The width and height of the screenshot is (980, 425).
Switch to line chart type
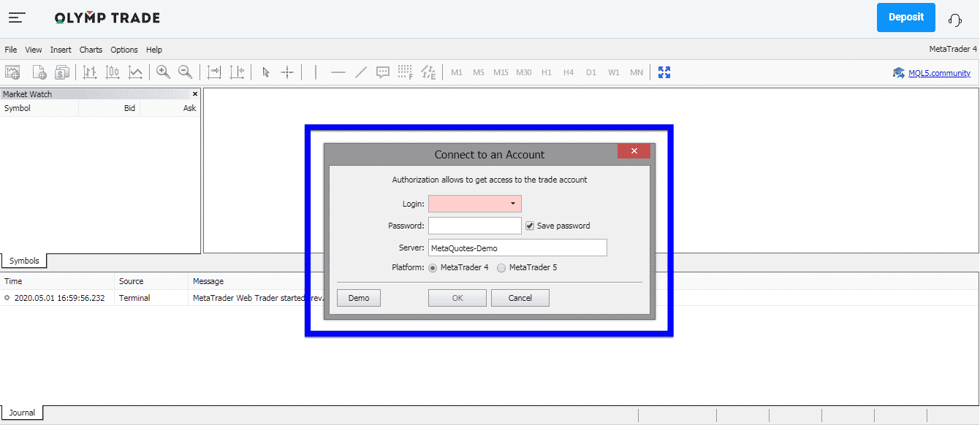tap(135, 72)
